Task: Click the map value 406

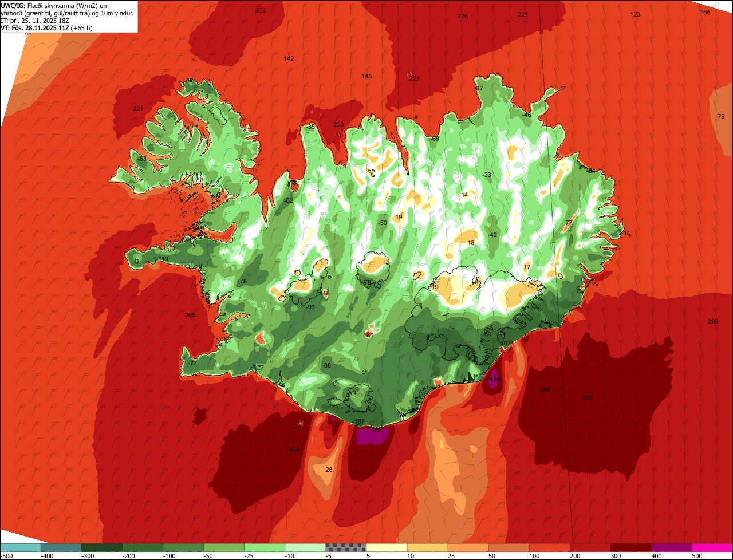Action: [x=294, y=449]
